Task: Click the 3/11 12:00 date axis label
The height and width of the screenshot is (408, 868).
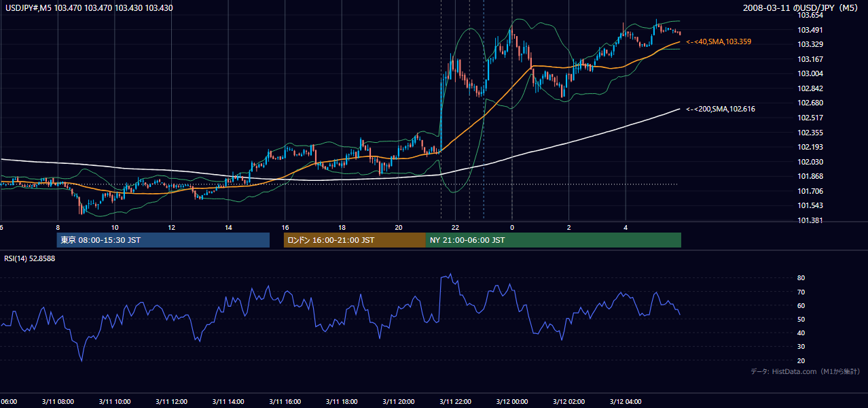Action: coord(171,402)
